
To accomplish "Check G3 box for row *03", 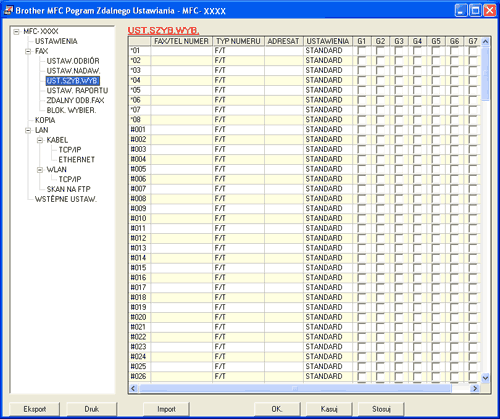I will click(398, 70).
